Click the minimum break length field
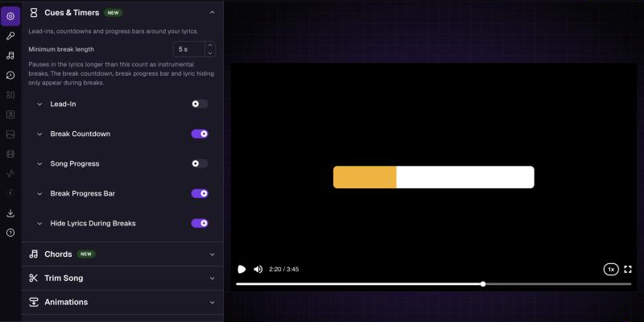This screenshot has width=644, height=322. pyautogui.click(x=189, y=49)
